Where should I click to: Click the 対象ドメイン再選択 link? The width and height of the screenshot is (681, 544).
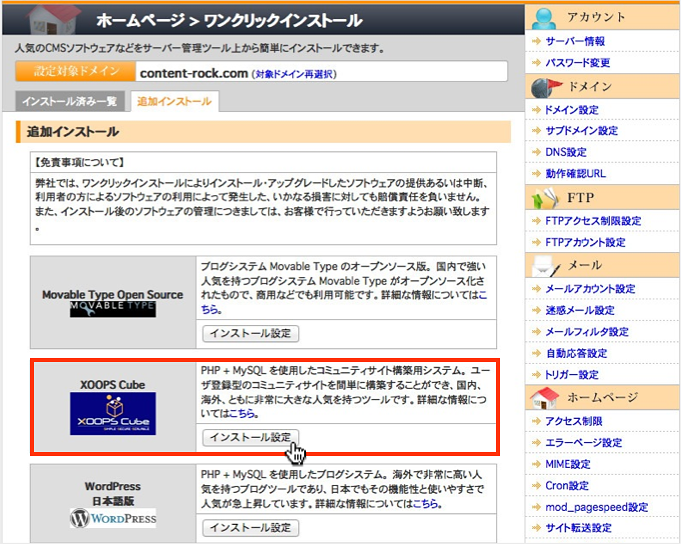point(294,74)
